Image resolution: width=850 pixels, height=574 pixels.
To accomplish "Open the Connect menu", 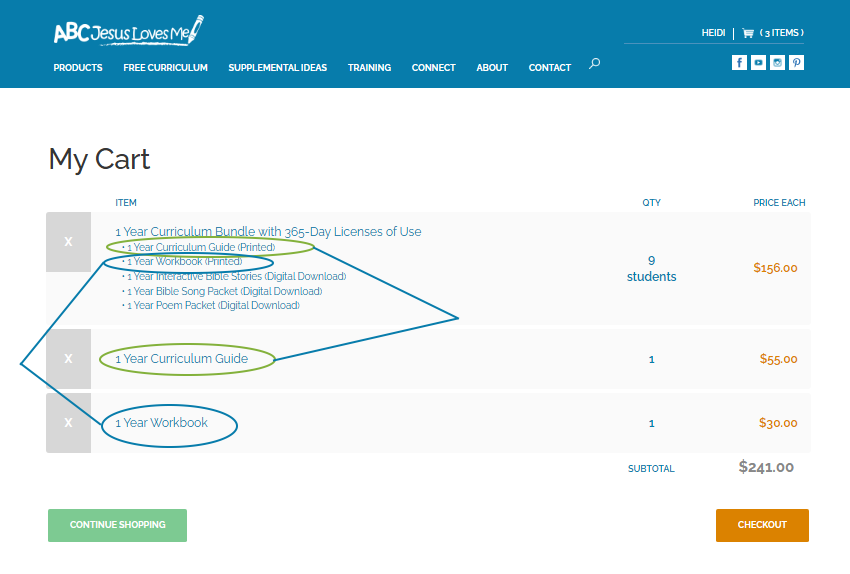I will click(434, 68).
